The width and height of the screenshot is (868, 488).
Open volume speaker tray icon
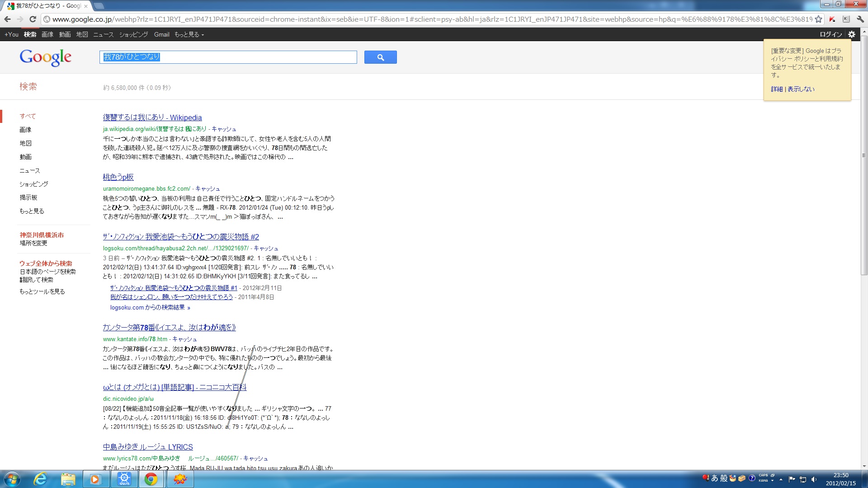[814, 479]
